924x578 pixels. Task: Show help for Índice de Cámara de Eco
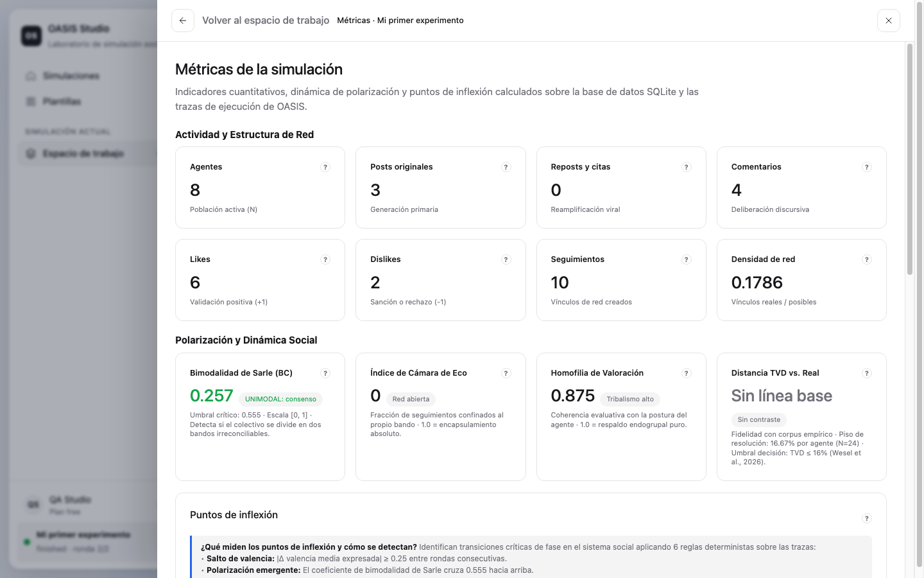pyautogui.click(x=506, y=373)
